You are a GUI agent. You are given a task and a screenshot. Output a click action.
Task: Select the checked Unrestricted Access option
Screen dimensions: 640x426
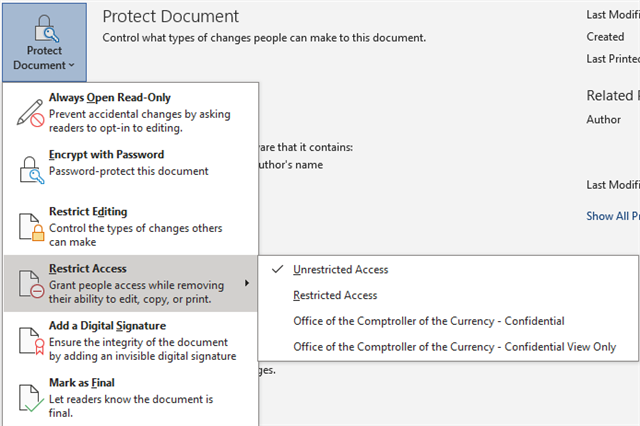coord(340,269)
